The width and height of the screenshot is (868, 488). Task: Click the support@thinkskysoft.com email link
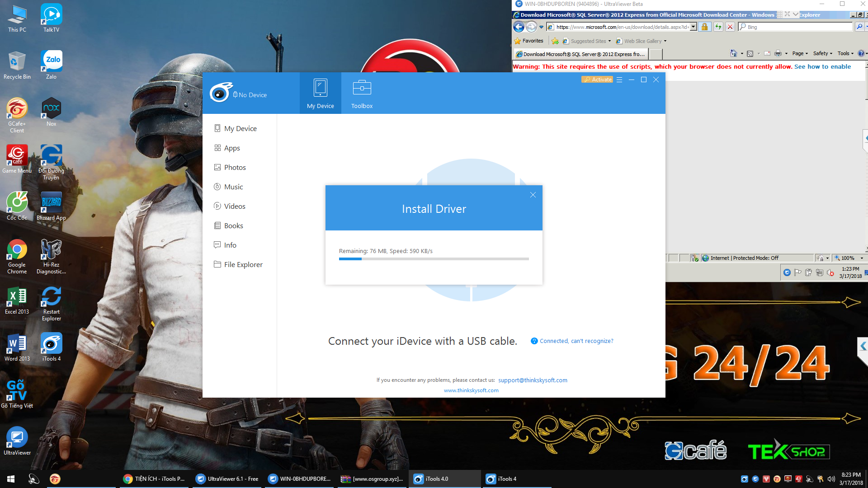coord(533,380)
